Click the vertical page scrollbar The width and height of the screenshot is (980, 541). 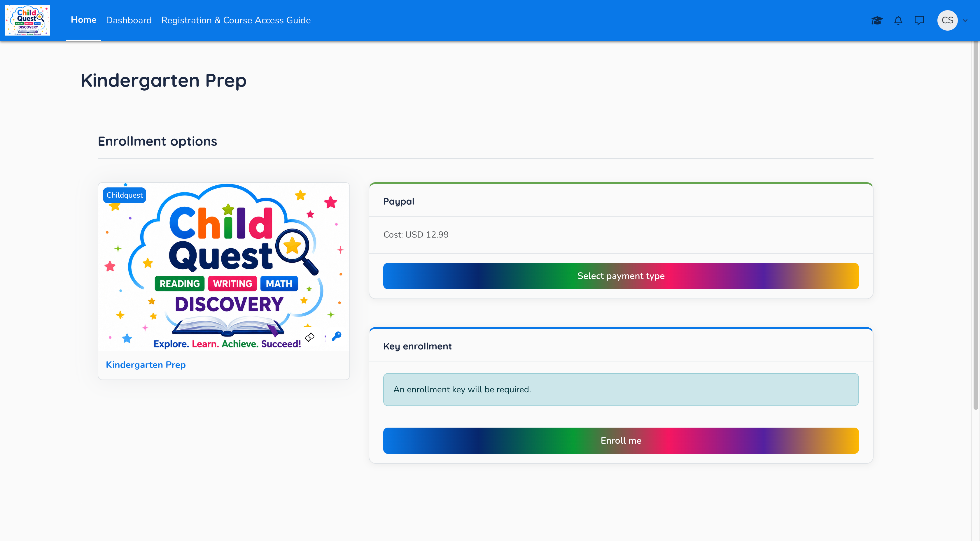[x=976, y=224]
